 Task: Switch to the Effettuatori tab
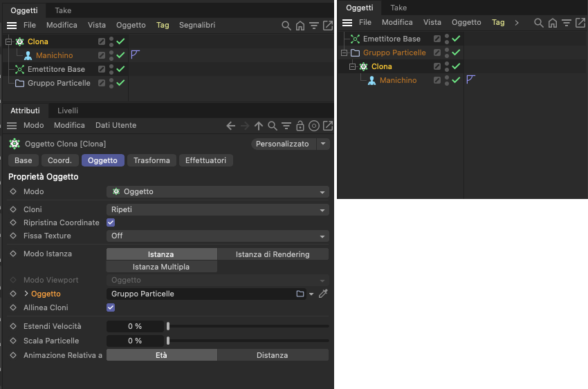(x=206, y=160)
